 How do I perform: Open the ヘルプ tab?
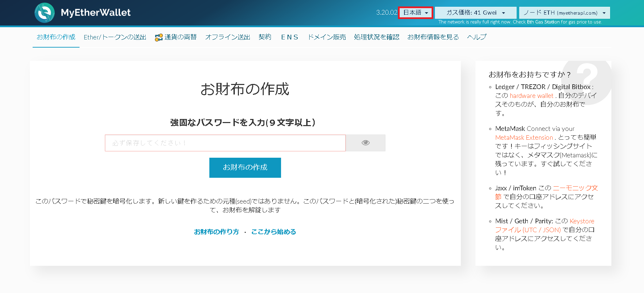click(477, 37)
